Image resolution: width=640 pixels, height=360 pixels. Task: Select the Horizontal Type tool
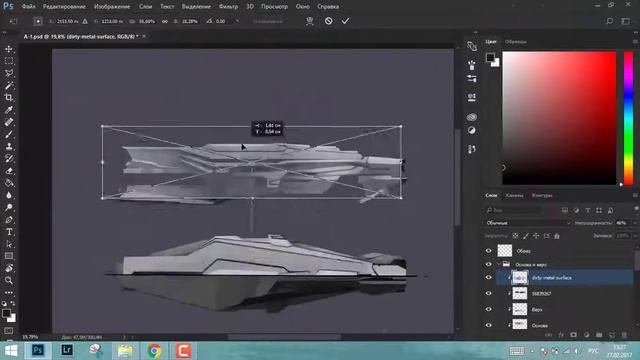pyautogui.click(x=9, y=232)
